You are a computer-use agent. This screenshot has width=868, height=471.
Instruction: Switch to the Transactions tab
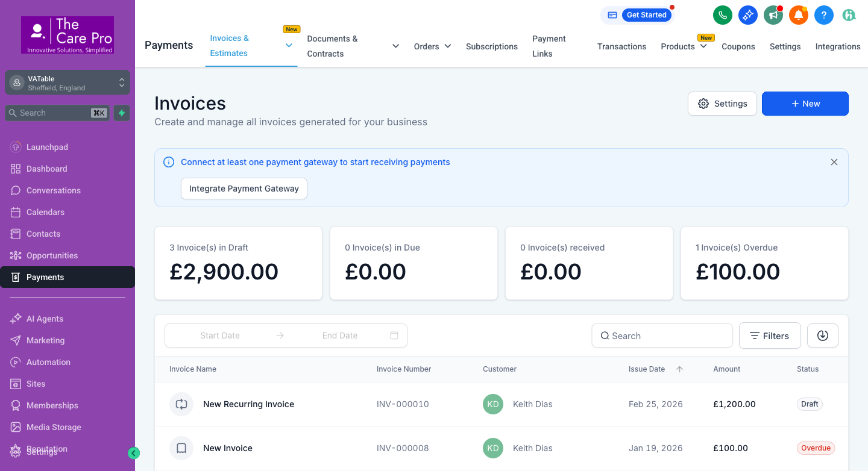[621, 46]
